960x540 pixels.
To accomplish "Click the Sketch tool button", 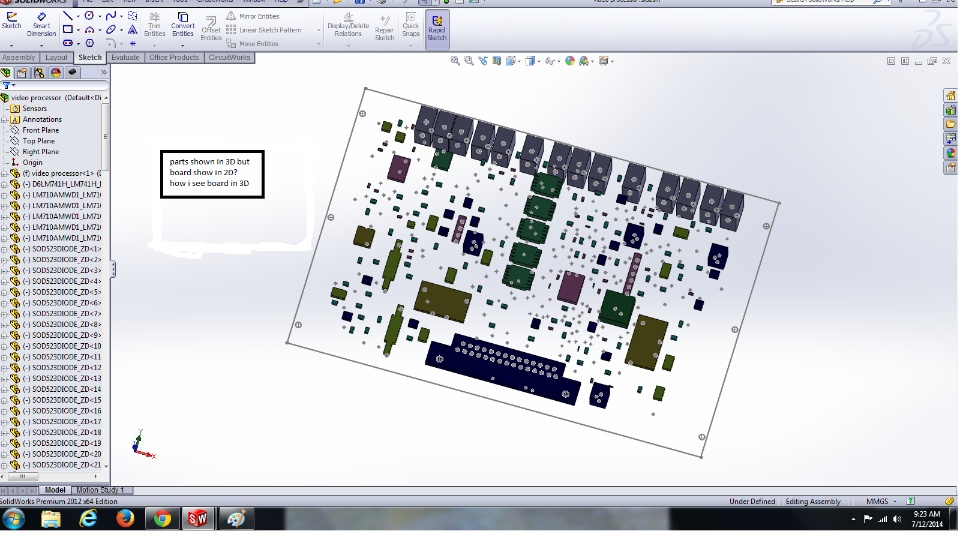I will pos(11,21).
